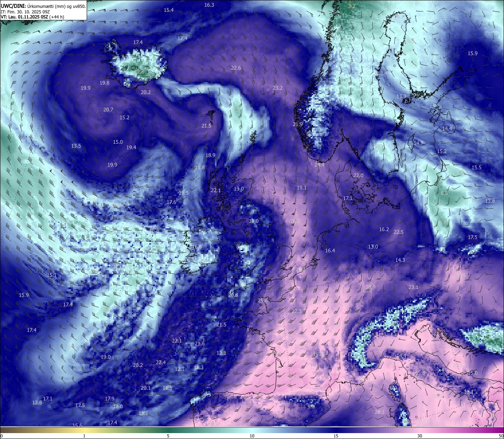The height and width of the screenshot is (439, 504).
Task: Click the 19.8 value southwest of Iceland
Action: 104,83
